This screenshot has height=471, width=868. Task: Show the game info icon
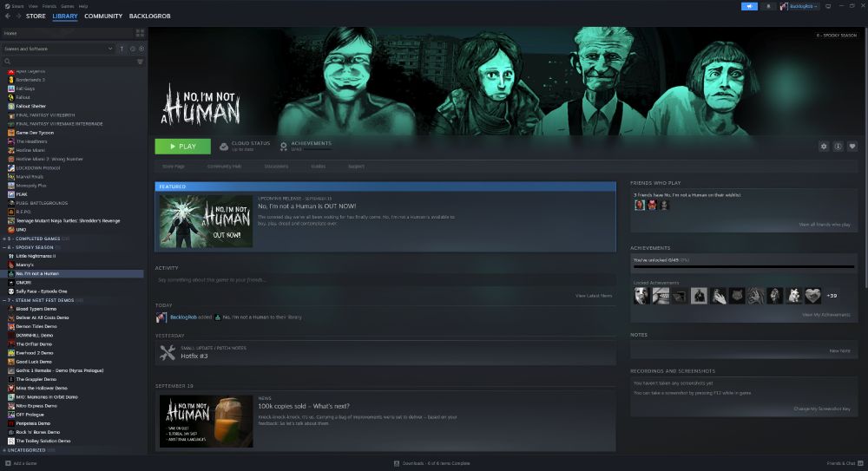838,146
